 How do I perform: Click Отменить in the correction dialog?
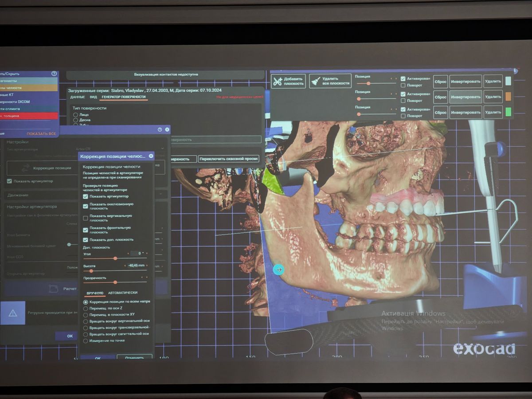(x=134, y=357)
